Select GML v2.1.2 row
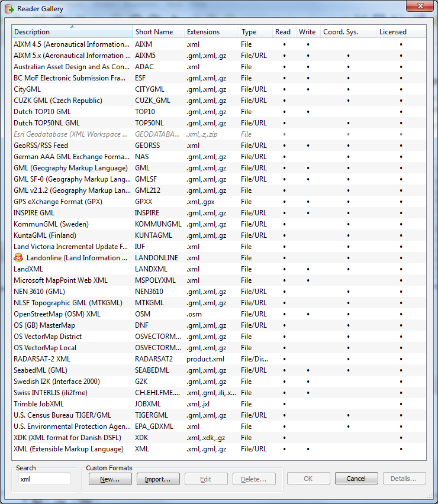This screenshot has height=504, width=438. (x=218, y=190)
